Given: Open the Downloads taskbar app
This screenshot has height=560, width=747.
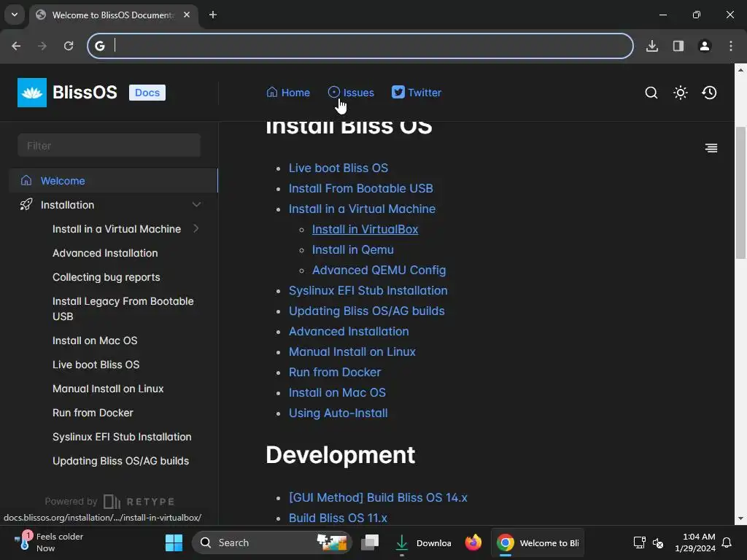Looking at the screenshot, I should tap(423, 542).
